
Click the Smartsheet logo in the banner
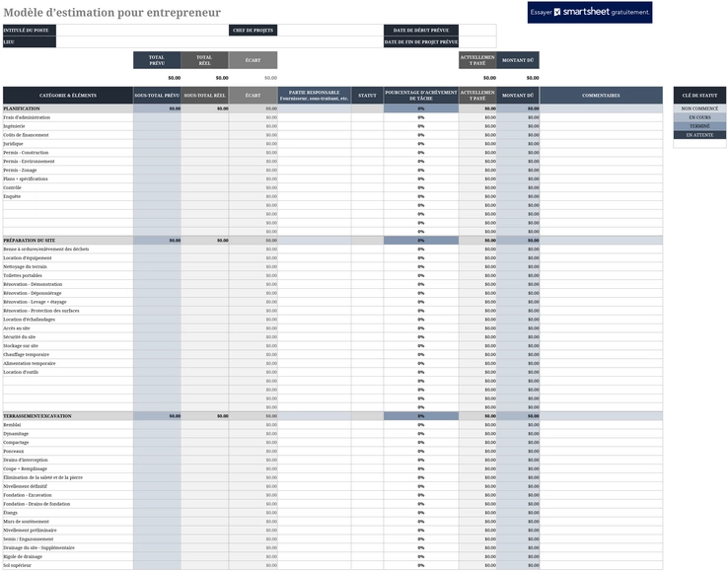tap(581, 12)
